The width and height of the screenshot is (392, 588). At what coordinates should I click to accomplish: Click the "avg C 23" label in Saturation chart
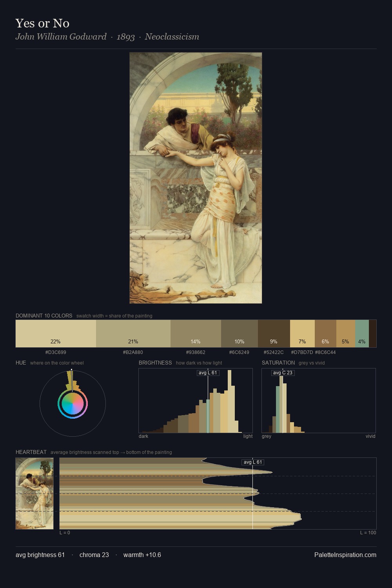[x=283, y=373]
